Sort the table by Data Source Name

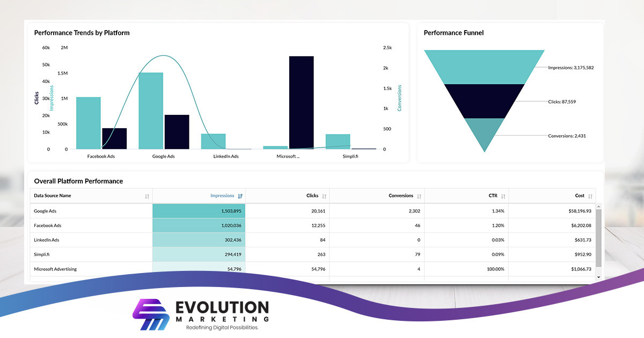click(x=147, y=195)
